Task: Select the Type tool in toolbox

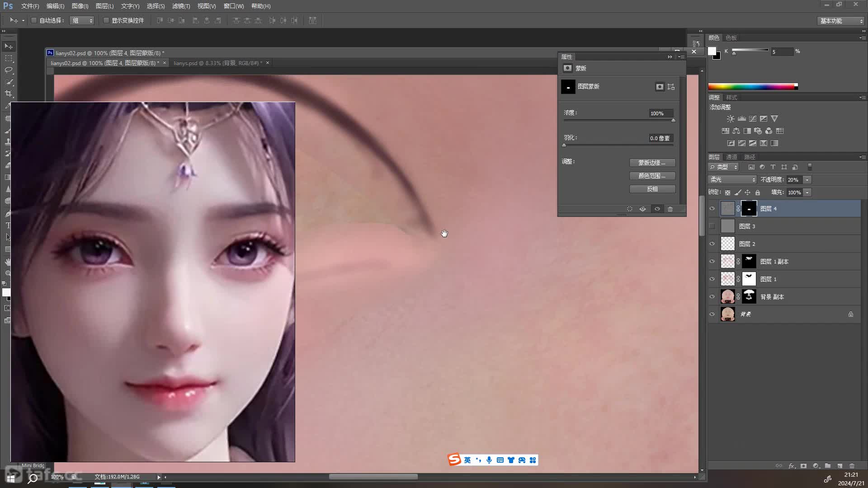Action: pyautogui.click(x=8, y=225)
